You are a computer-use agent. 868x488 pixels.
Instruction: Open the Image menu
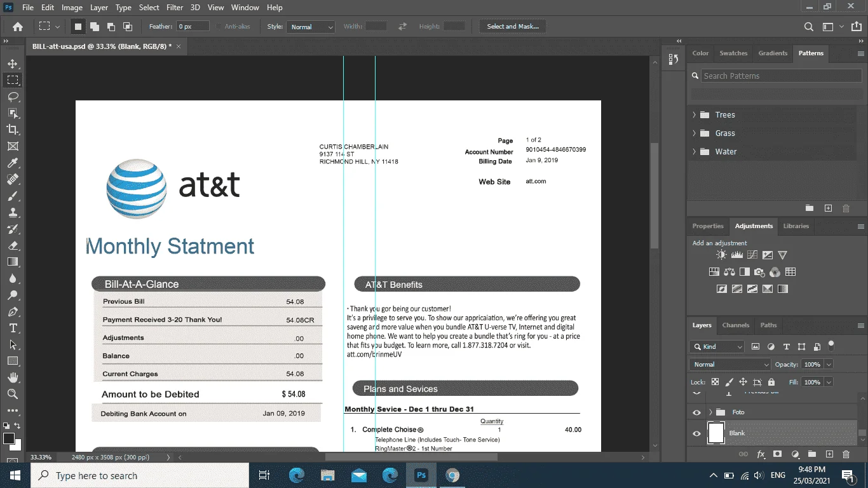click(72, 8)
